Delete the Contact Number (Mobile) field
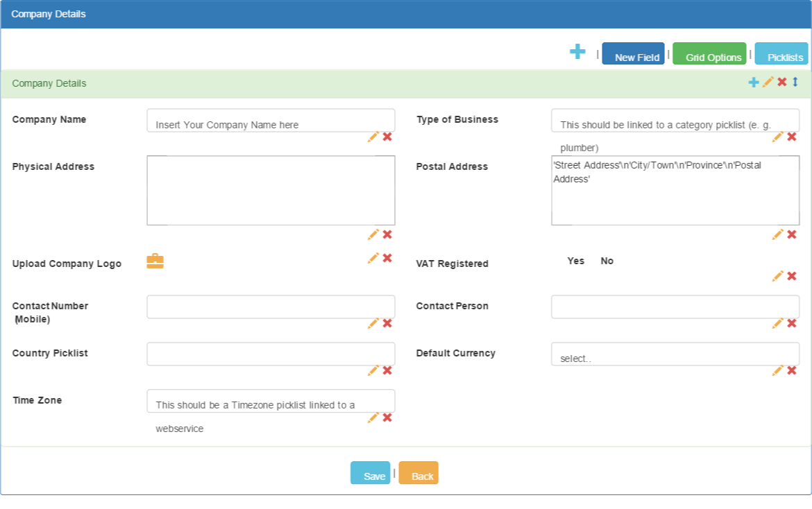 point(387,323)
